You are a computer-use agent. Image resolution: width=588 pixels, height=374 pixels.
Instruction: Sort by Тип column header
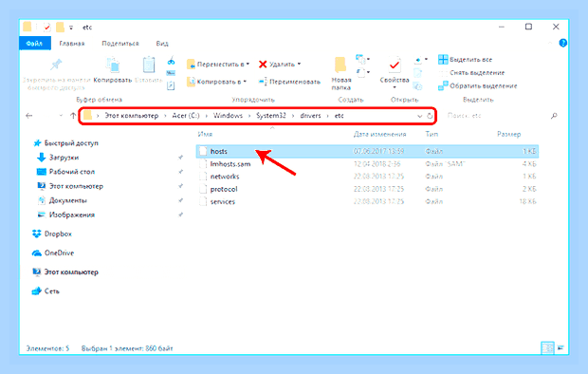(432, 134)
